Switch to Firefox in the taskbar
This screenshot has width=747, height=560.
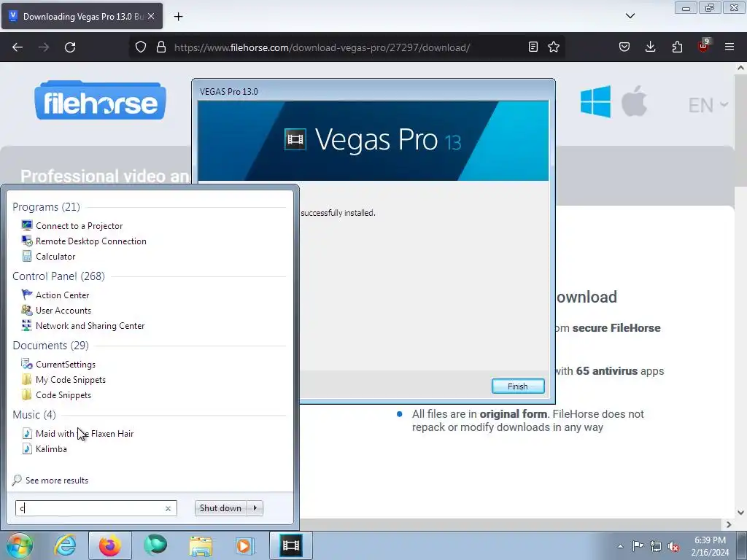(x=110, y=545)
